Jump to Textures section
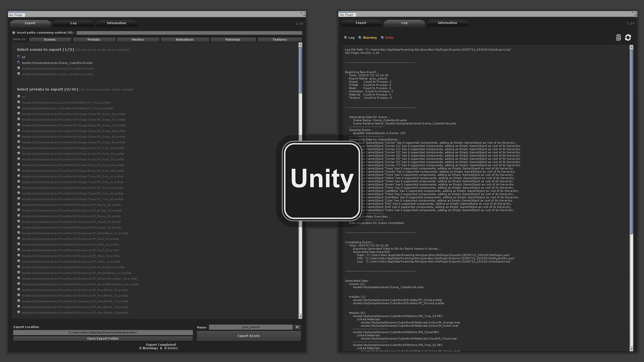The height and width of the screenshot is (362, 644). (279, 40)
